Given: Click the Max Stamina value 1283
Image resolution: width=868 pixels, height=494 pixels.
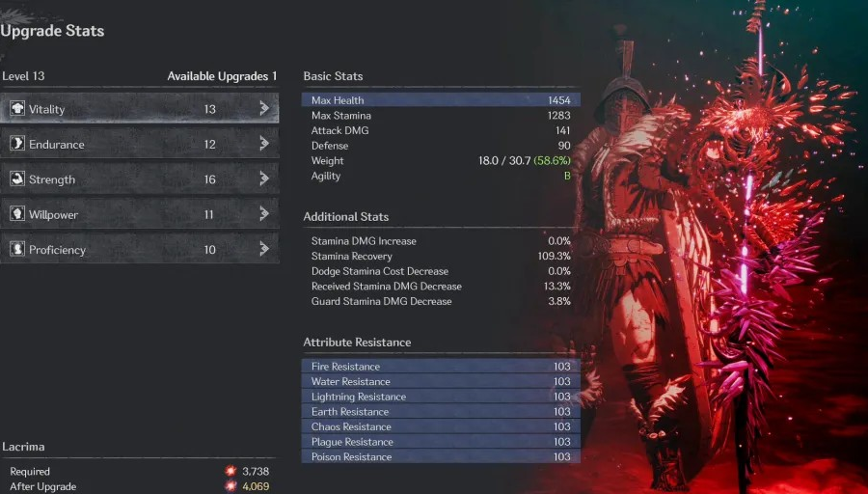Looking at the screenshot, I should click(558, 115).
